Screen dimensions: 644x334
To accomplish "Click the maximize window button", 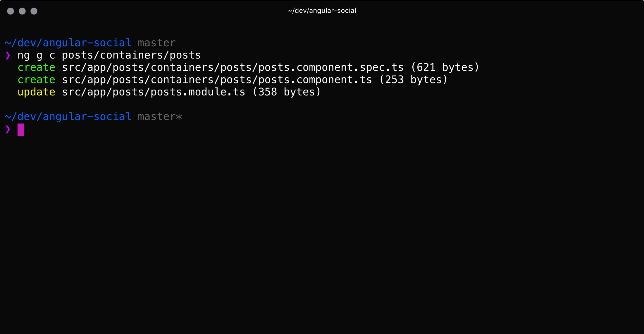I will 34,11.
